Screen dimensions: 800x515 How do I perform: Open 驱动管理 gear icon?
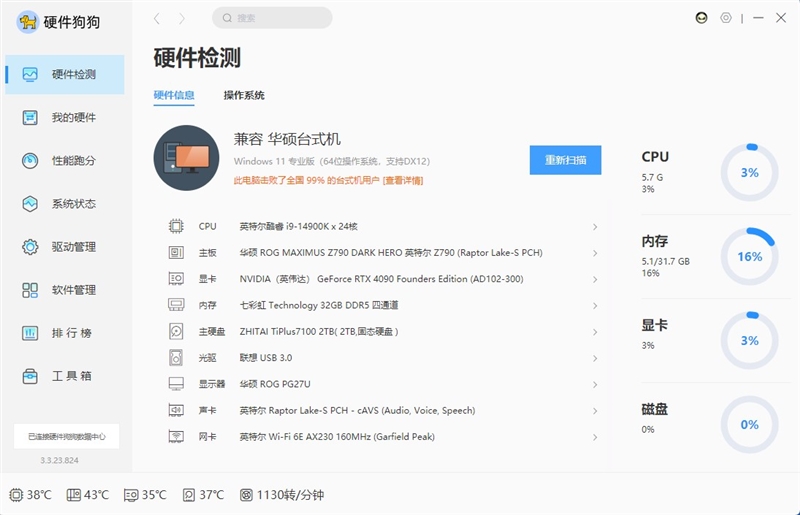(30, 247)
